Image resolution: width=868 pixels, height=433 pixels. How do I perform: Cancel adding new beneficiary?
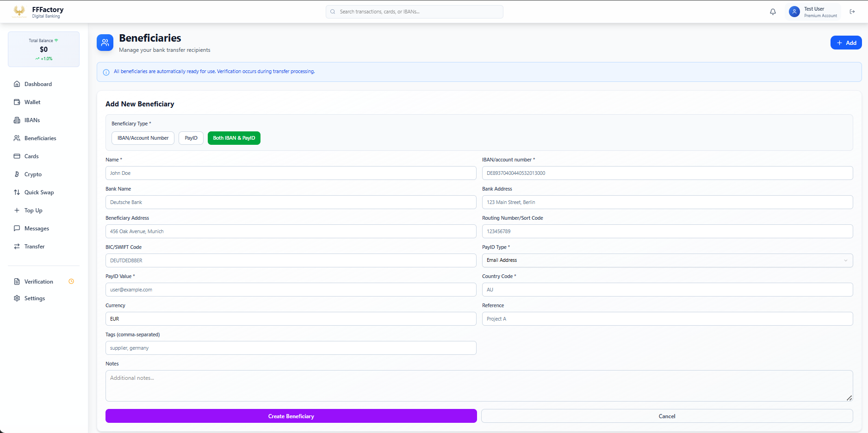coord(667,416)
